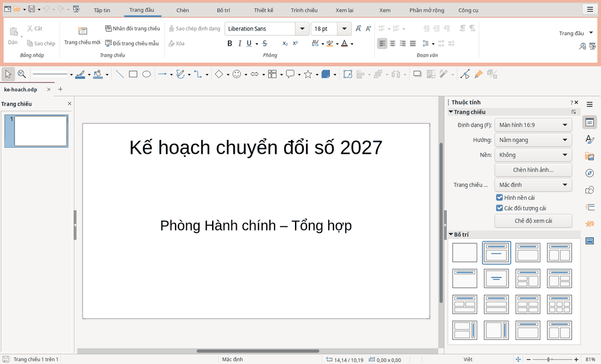Collapse the Bố trí layouts section

pyautogui.click(x=451, y=234)
